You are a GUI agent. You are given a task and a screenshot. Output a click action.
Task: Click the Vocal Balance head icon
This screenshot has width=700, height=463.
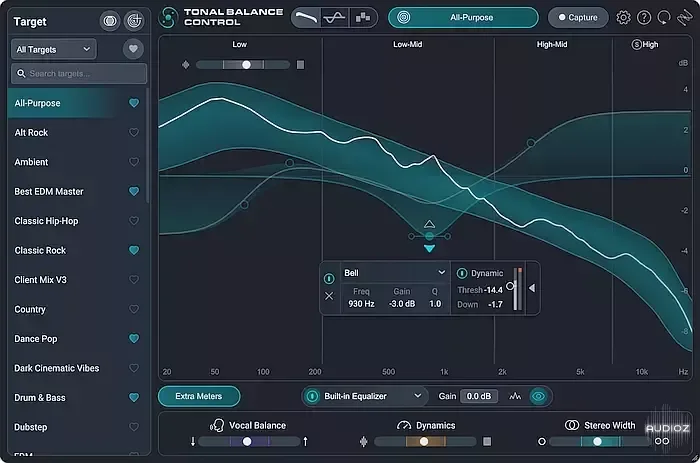217,425
